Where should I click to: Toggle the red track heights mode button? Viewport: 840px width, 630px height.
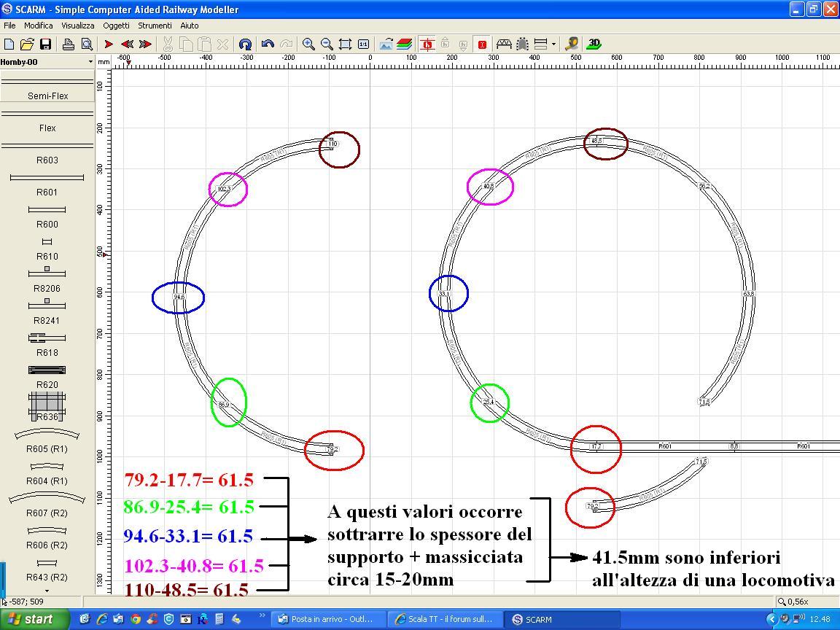pos(427,44)
